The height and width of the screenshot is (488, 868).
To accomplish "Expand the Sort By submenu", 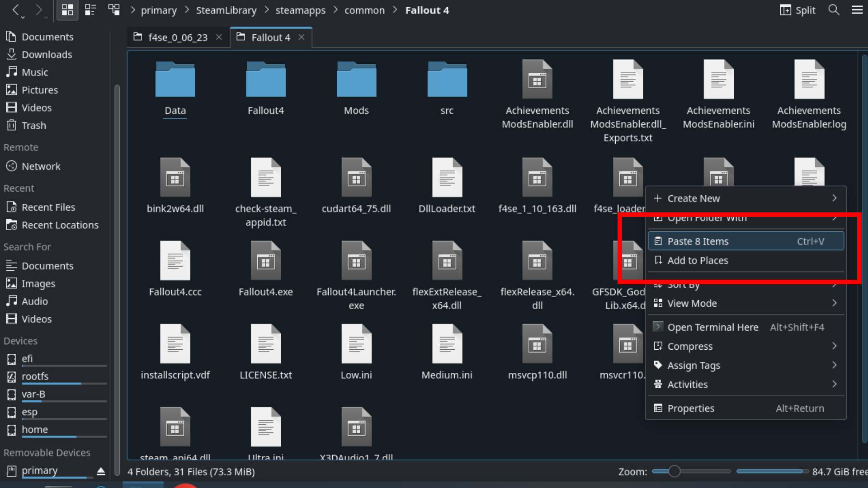I will click(x=684, y=285).
